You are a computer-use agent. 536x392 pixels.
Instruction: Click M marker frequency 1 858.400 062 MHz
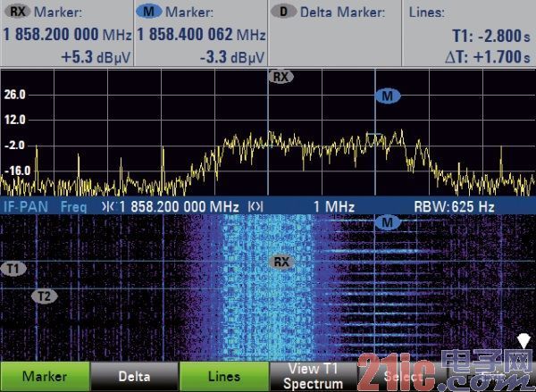(x=201, y=35)
